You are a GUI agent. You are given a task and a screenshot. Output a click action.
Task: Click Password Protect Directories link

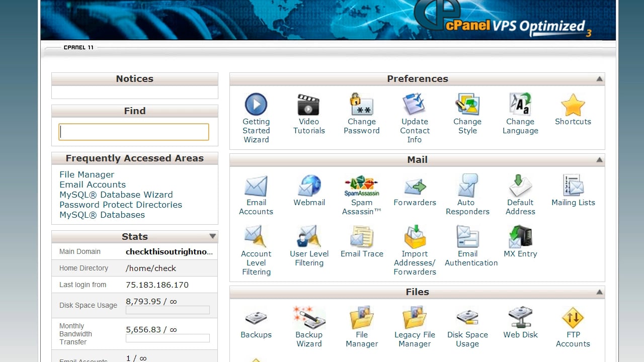pos(121,205)
